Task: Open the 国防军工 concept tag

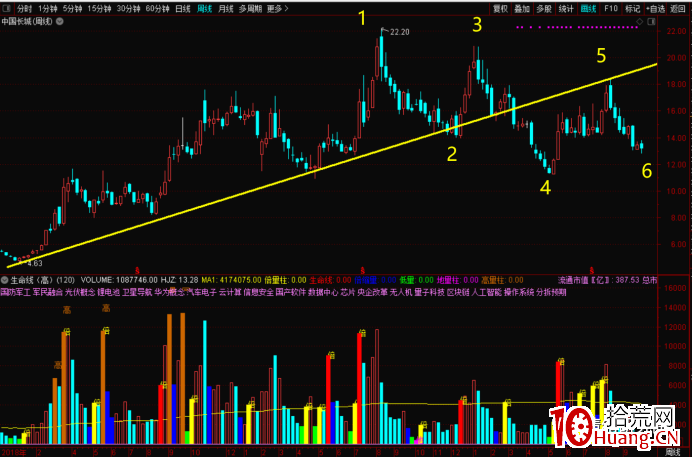Action: coord(15,292)
